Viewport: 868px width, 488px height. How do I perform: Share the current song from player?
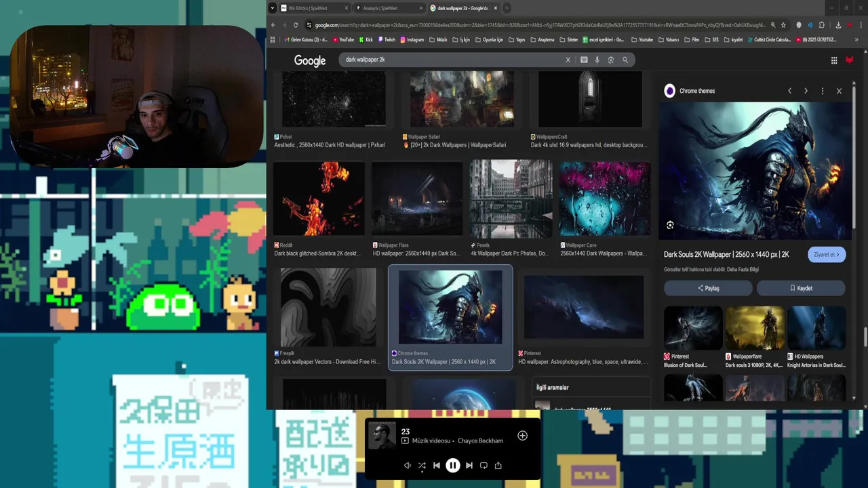pyautogui.click(x=498, y=466)
